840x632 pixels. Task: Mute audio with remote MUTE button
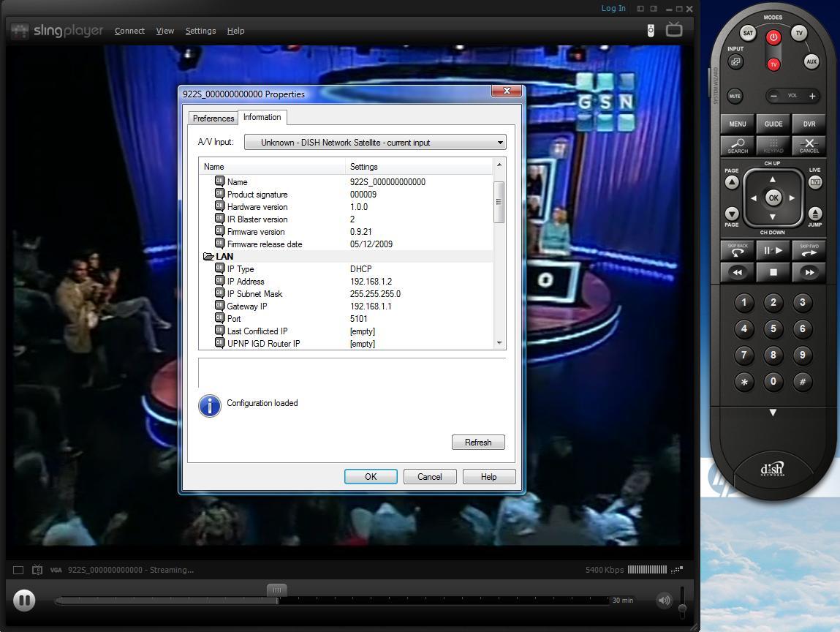[x=735, y=97]
